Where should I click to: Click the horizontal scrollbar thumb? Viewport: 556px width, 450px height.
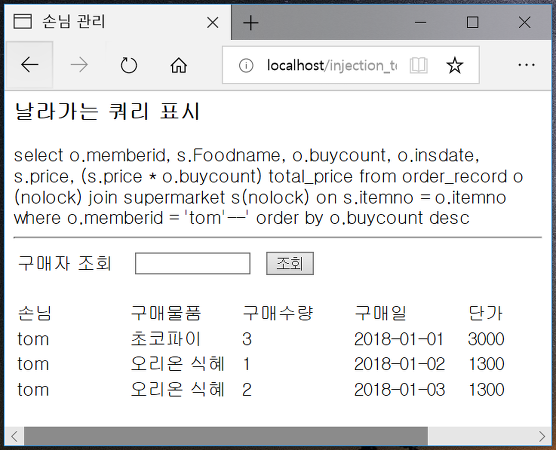coord(226,436)
